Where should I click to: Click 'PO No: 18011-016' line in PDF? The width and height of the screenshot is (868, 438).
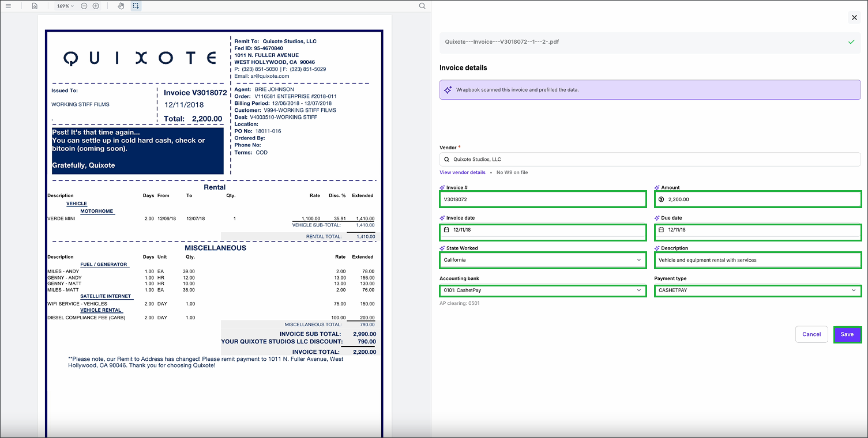[x=258, y=131]
